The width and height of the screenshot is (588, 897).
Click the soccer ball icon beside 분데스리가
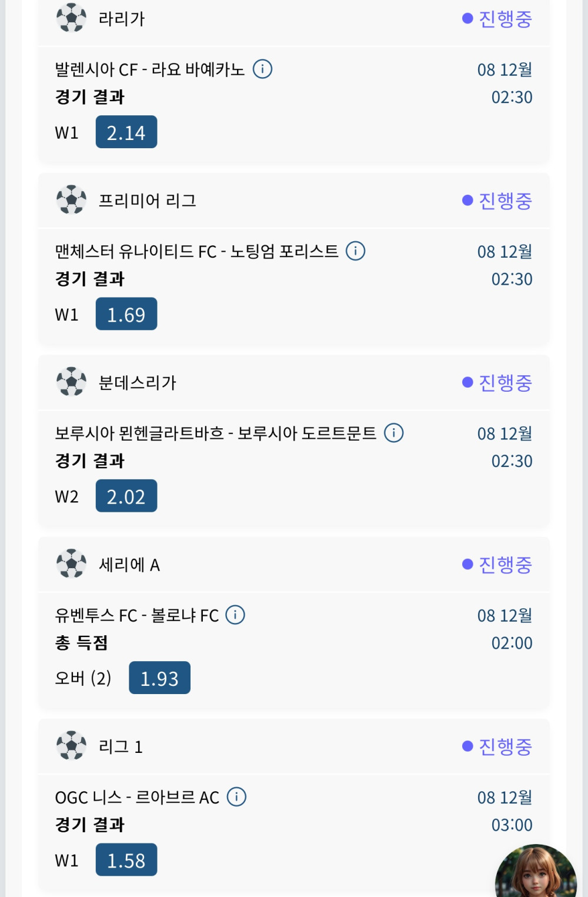pyautogui.click(x=71, y=382)
